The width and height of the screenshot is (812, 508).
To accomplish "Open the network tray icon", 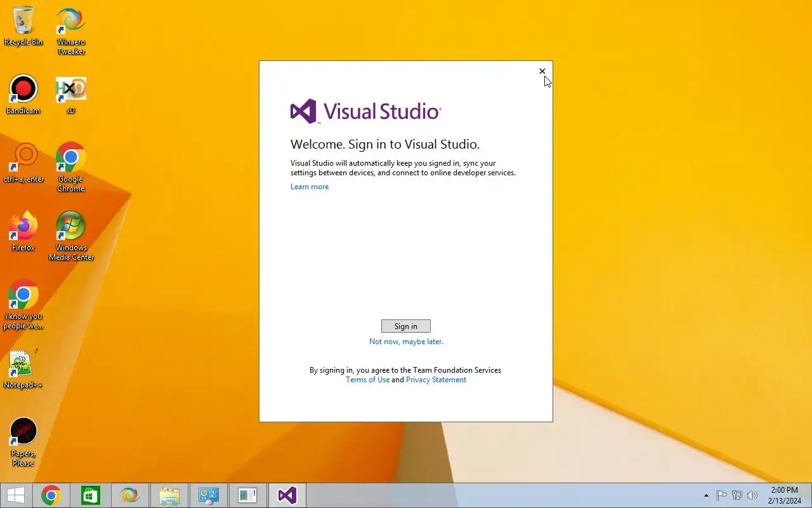I will 737,495.
